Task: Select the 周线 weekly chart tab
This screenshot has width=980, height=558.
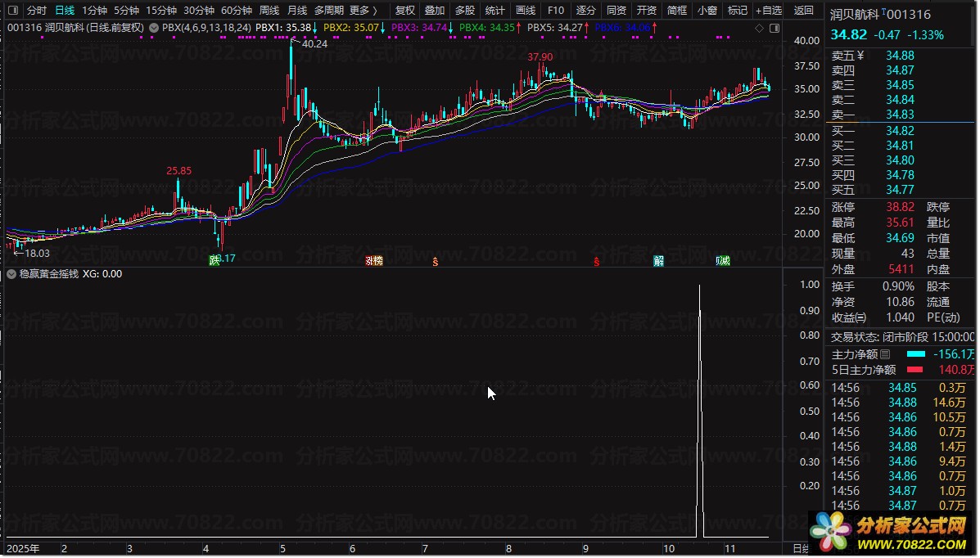Action: coord(269,10)
